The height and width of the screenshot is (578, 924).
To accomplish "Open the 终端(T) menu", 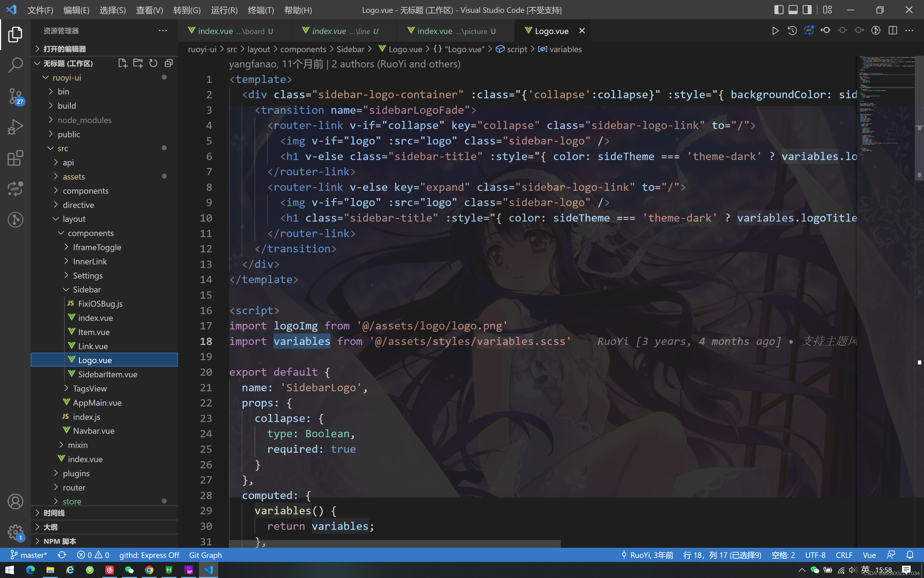I will click(x=261, y=10).
